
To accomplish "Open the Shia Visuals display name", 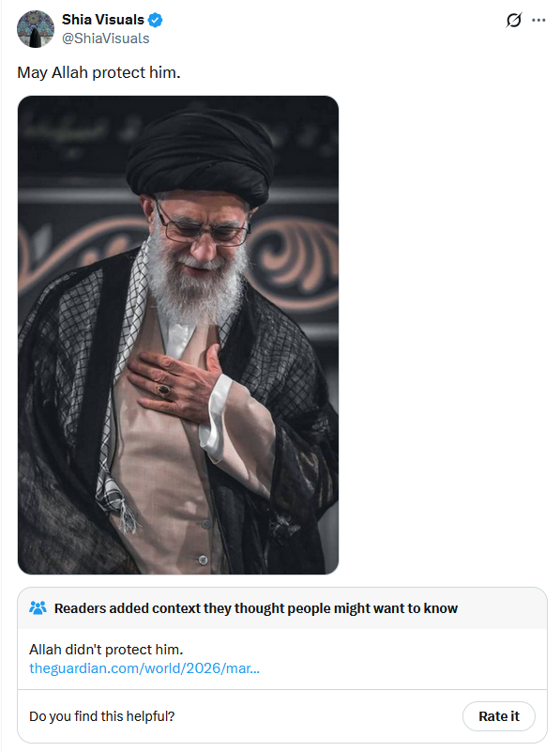I will pos(102,20).
